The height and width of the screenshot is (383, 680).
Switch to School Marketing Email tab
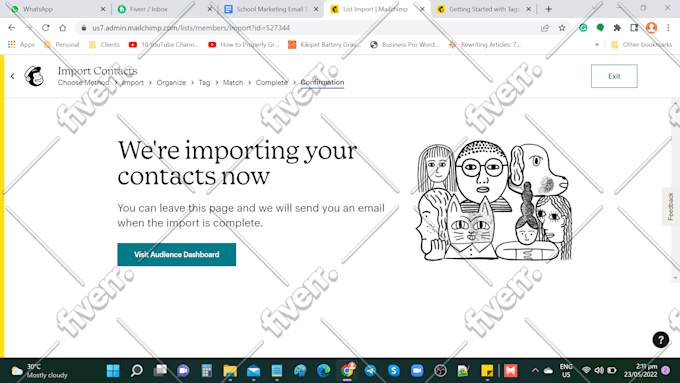[269, 9]
